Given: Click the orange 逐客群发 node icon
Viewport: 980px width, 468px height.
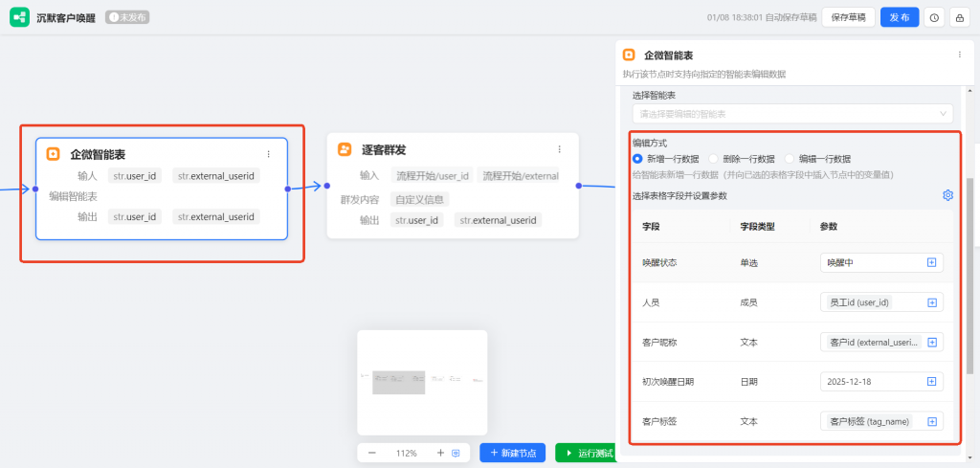Looking at the screenshot, I should (345, 149).
